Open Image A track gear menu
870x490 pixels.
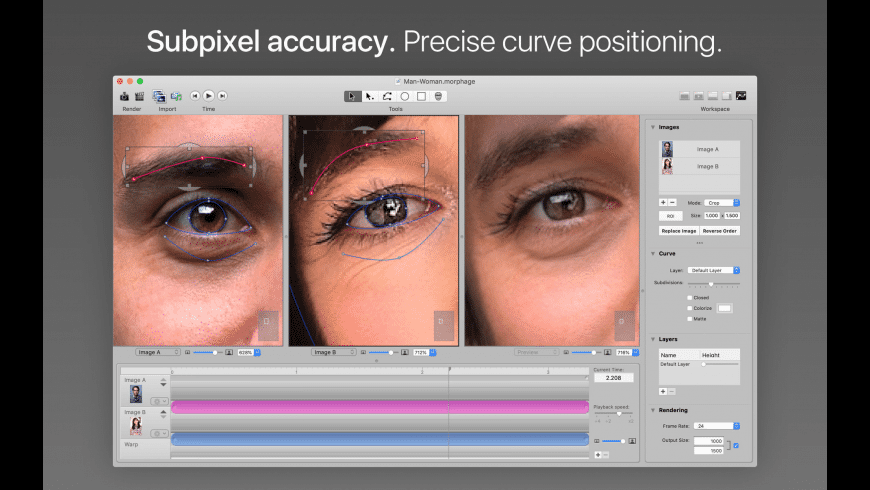click(159, 401)
